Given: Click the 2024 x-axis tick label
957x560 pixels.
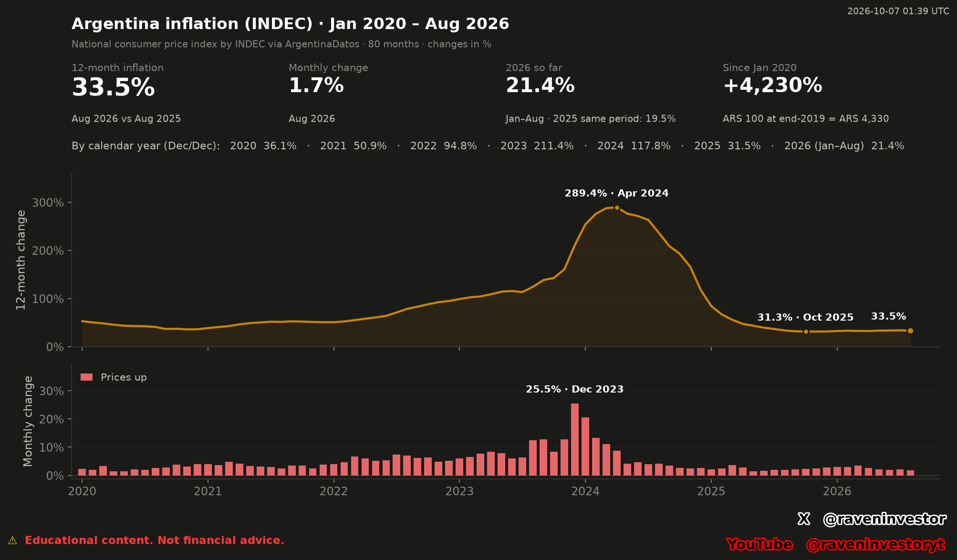Looking at the screenshot, I should [585, 491].
